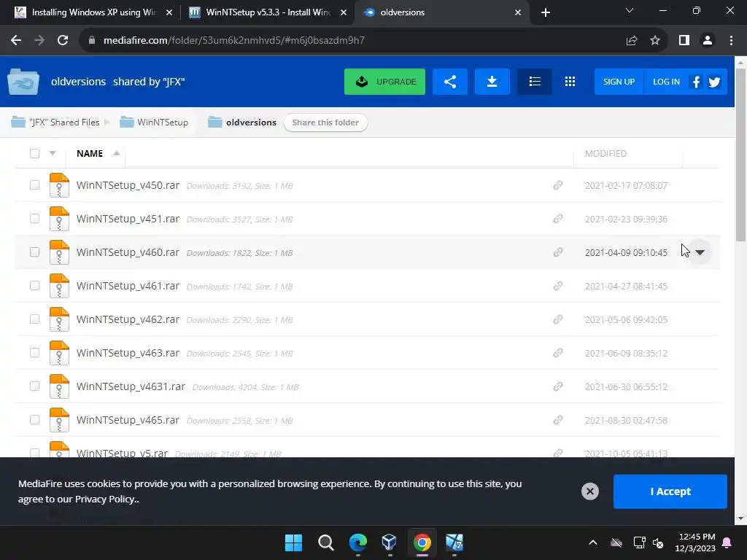Click the MediaFire share folder icon button
Image resolution: width=747 pixels, height=560 pixels.
(x=449, y=82)
